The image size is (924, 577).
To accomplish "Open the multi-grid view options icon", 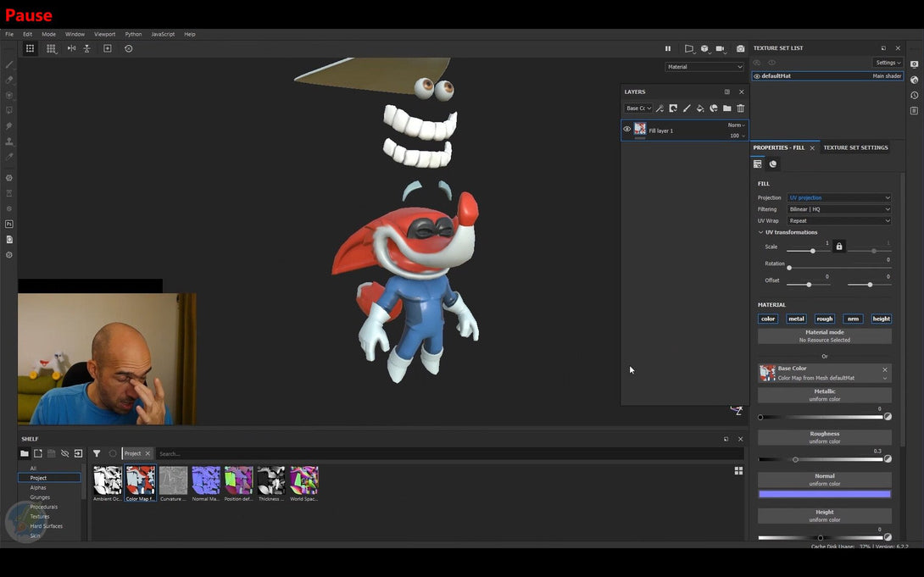I will click(x=51, y=49).
